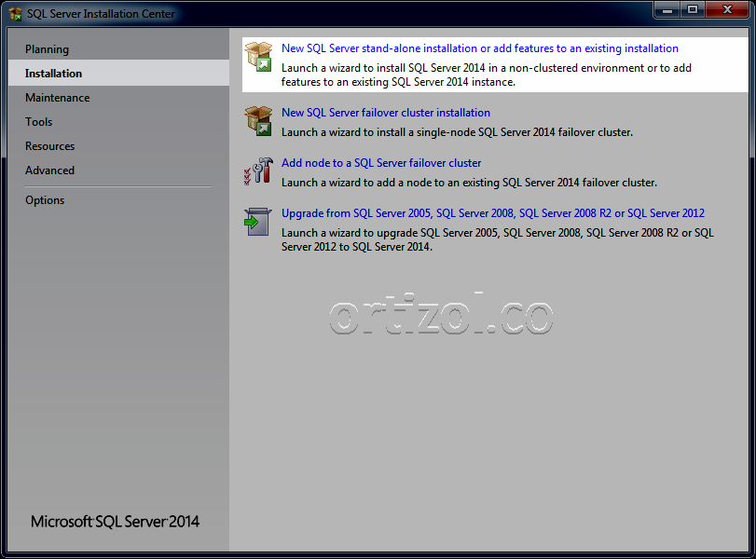The width and height of the screenshot is (756, 559).
Task: Click the stand-alone wizard description text
Action: click(487, 75)
